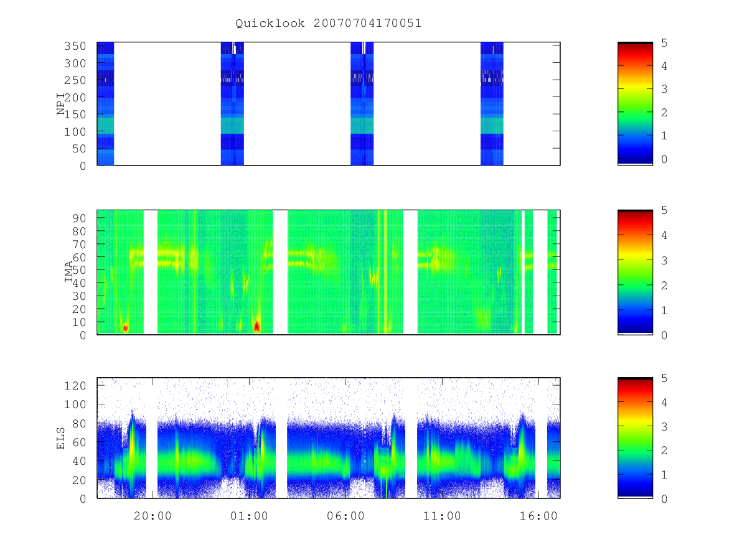This screenshot has height=560, width=747.
Task: Click the 5 label on NPI colorbar
Action: pyautogui.click(x=664, y=43)
